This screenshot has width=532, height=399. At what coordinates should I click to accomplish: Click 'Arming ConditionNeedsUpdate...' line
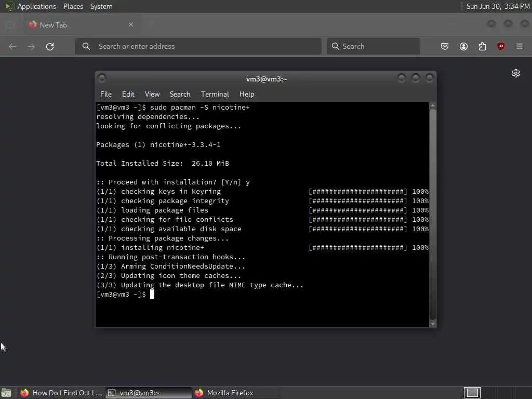[183, 267]
